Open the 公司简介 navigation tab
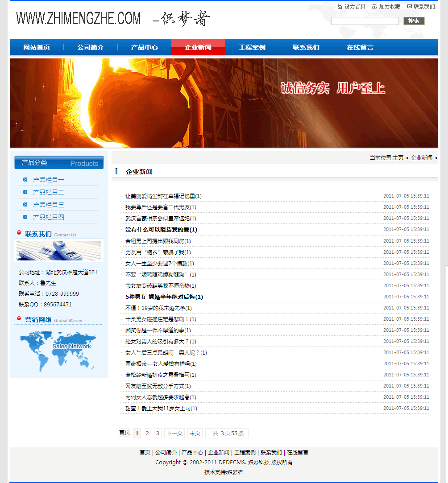The width and height of the screenshot is (448, 483). pyautogui.click(x=91, y=47)
